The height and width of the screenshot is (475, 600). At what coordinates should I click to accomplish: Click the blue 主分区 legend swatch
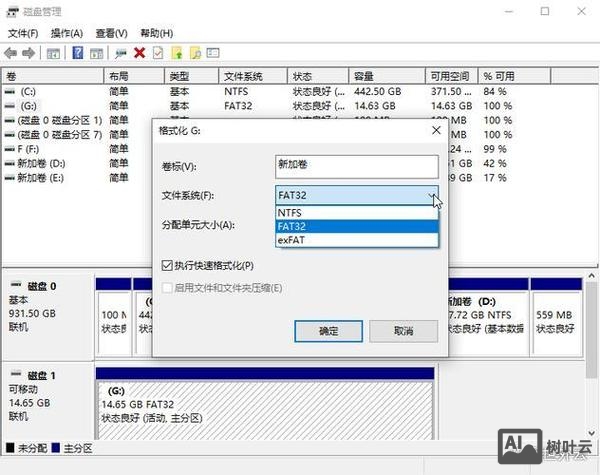click(55, 447)
